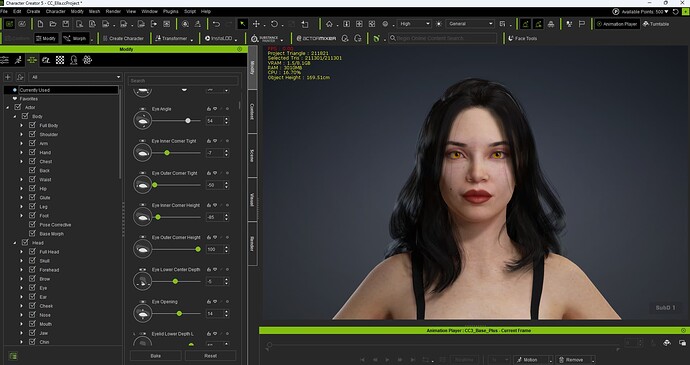Viewport: 690px width, 365px height.
Task: Open the Render menu
Action: tap(113, 11)
